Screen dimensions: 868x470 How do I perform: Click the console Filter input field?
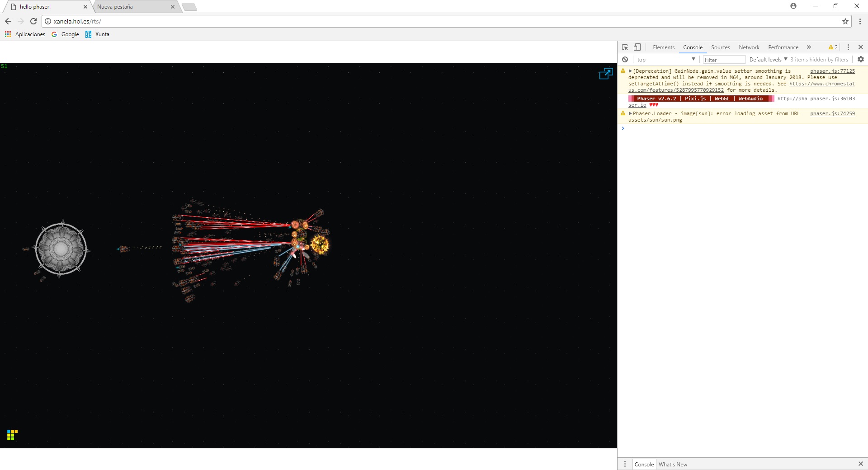[724, 60]
